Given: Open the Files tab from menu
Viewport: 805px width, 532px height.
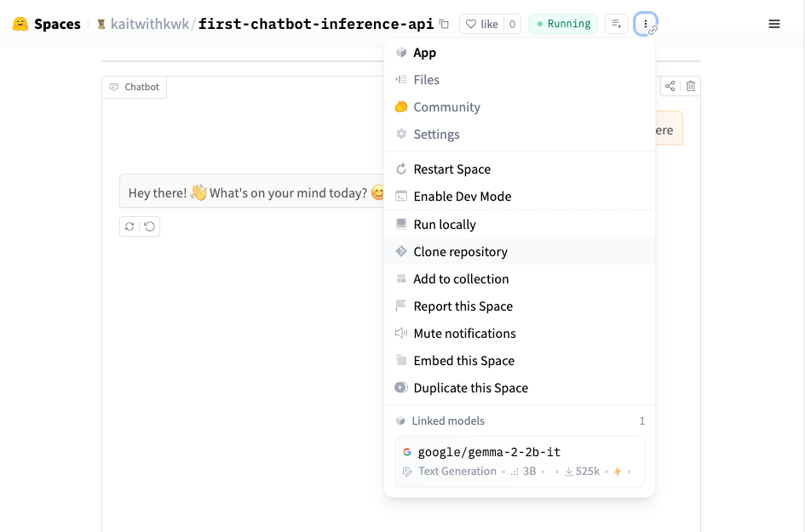Looking at the screenshot, I should [426, 80].
